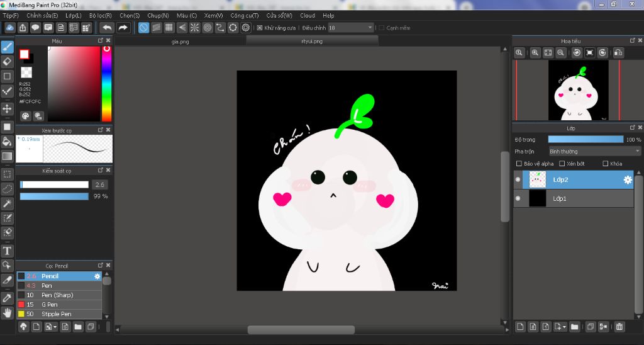Enable the Cạnh mềm checkbox
The height and width of the screenshot is (345, 644).
[x=381, y=28]
